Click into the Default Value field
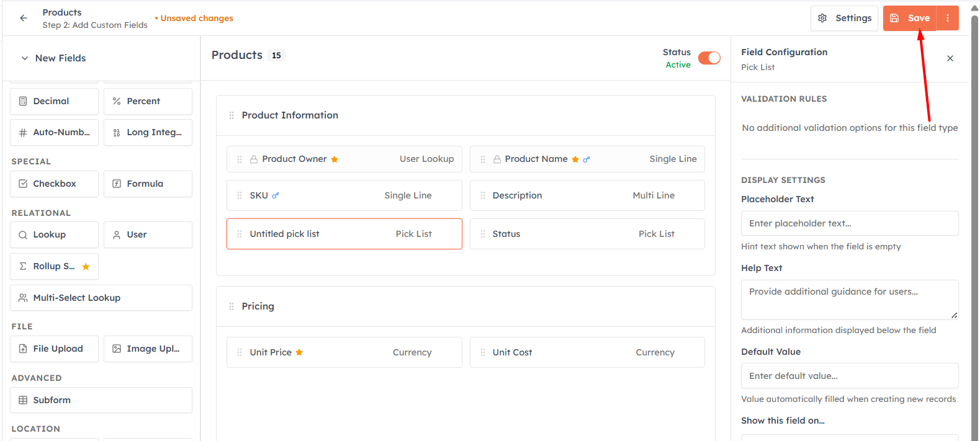980x441 pixels. (x=850, y=376)
